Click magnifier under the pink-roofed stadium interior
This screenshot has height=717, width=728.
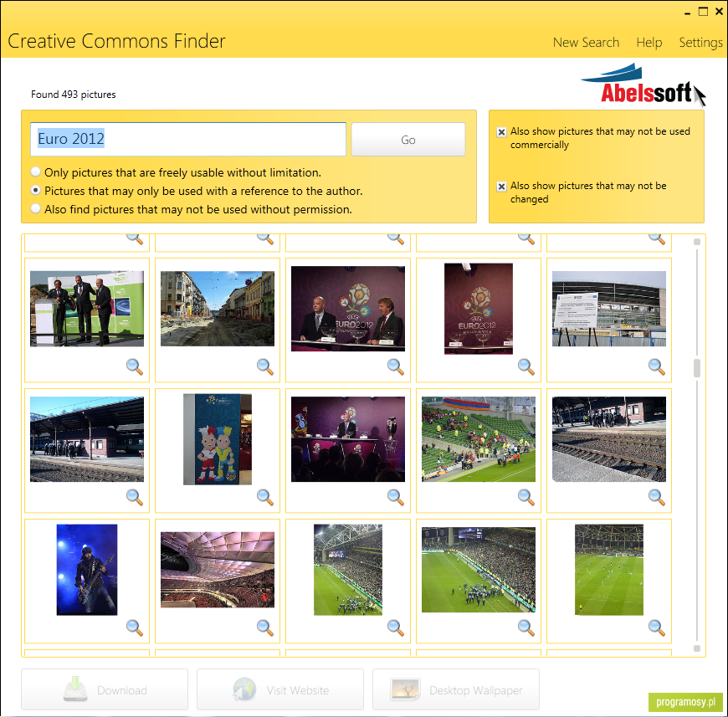[x=265, y=627]
